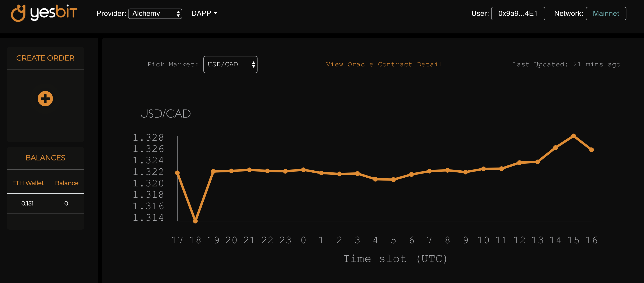Click the first data point at slot 17
644x283 pixels.
click(177, 173)
